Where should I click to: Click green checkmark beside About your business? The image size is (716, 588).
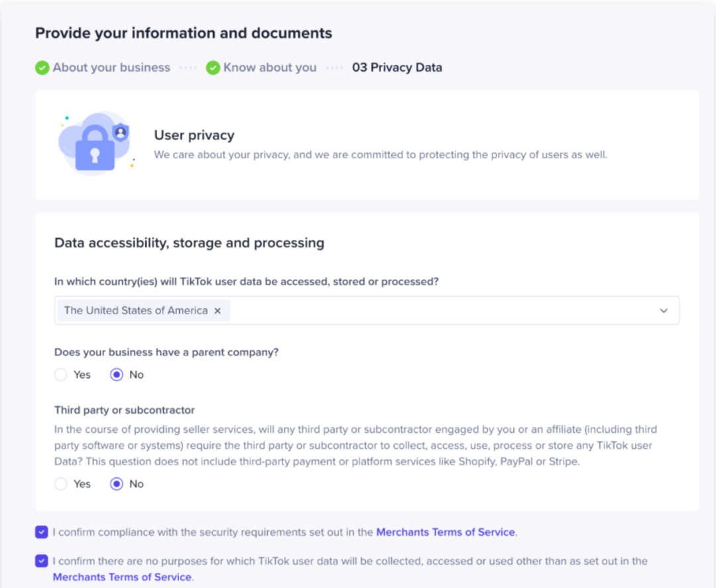pyautogui.click(x=42, y=68)
